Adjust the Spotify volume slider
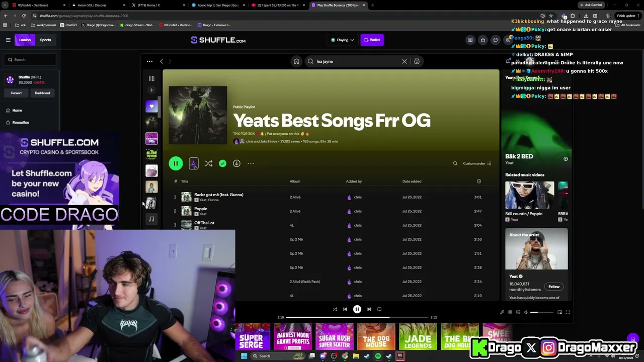This screenshot has height=362, width=644. (x=541, y=312)
